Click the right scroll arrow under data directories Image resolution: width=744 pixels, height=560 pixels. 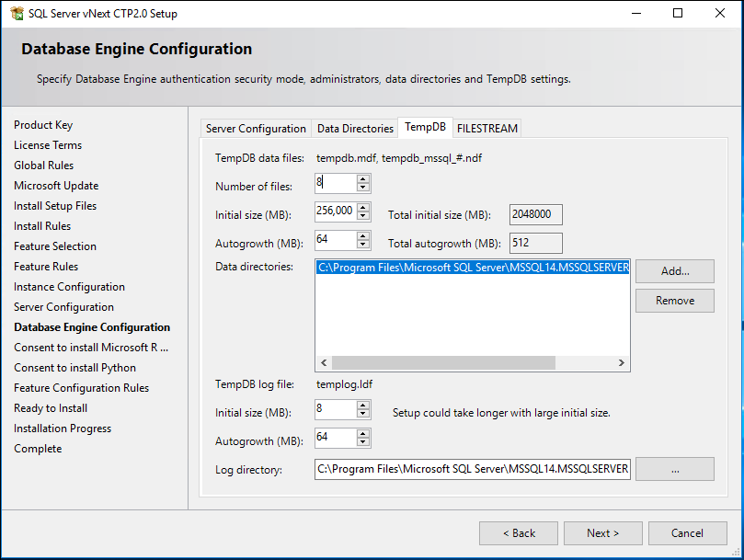[x=623, y=363]
